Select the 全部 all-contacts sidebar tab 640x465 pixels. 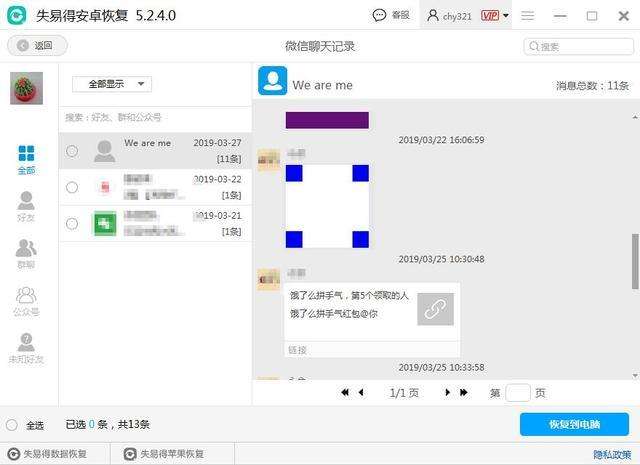click(x=26, y=160)
